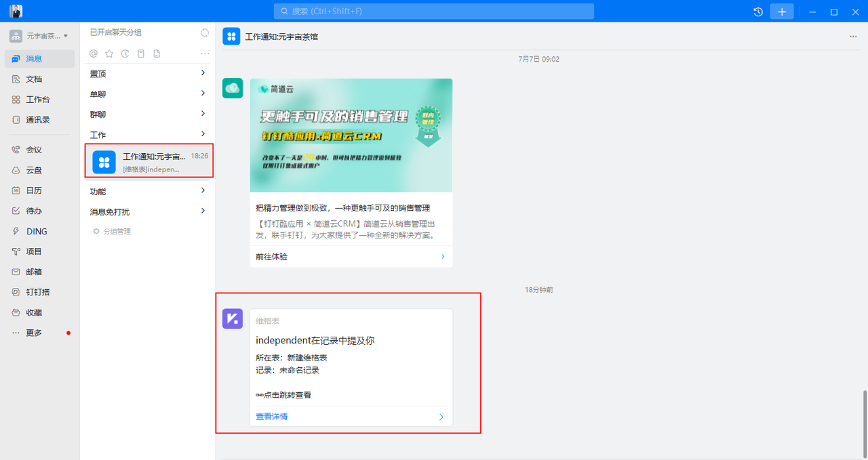Image resolution: width=868 pixels, height=460 pixels.
Task: Click 前往体验 link on the 简道云 card
Action: 351,257
